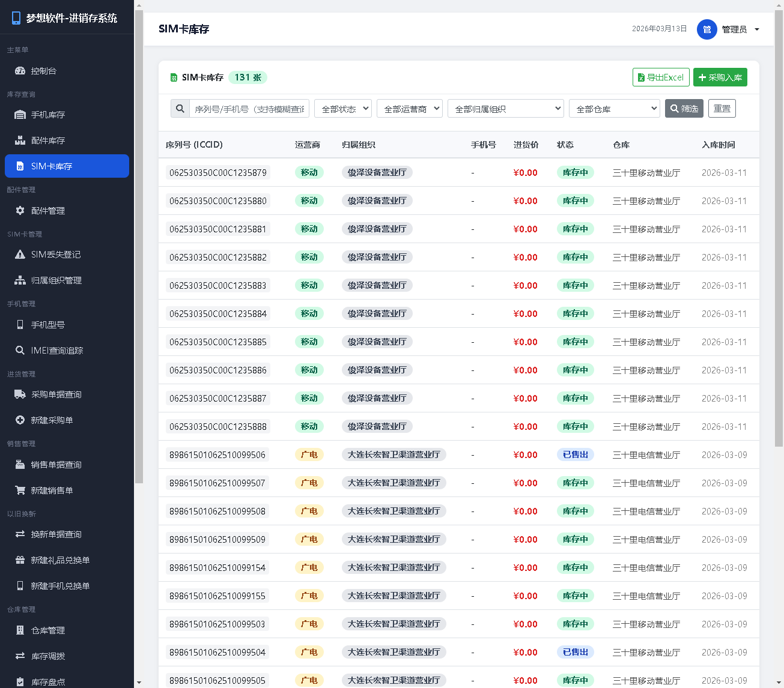Viewport: 784px width, 688px height.
Task: Click the IMEI查询追踪 magnifier icon
Action: coord(20,351)
